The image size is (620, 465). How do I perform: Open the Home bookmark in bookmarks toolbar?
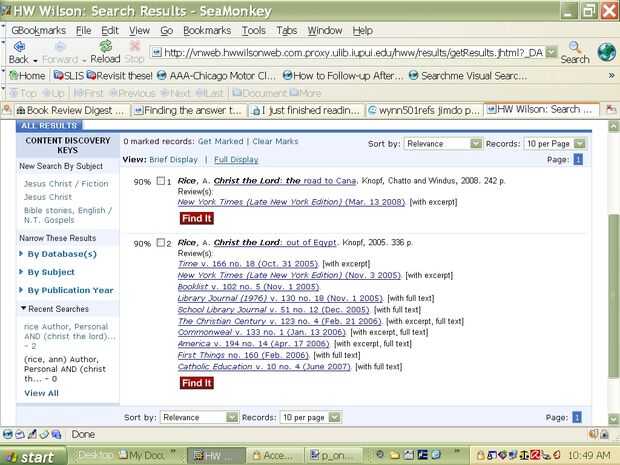click(27, 76)
